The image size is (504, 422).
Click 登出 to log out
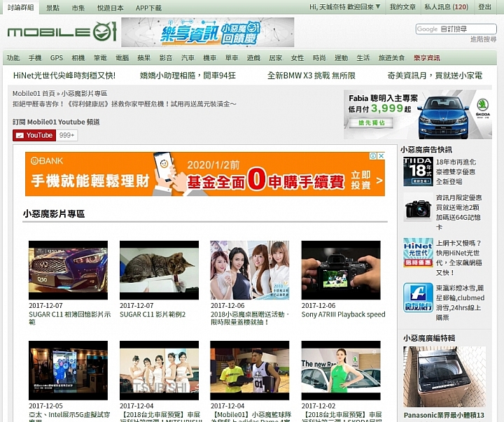tap(484, 7)
